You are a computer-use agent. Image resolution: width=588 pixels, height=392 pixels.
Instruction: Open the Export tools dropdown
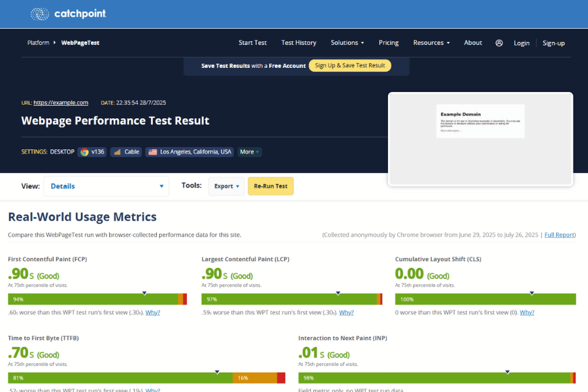(227, 186)
